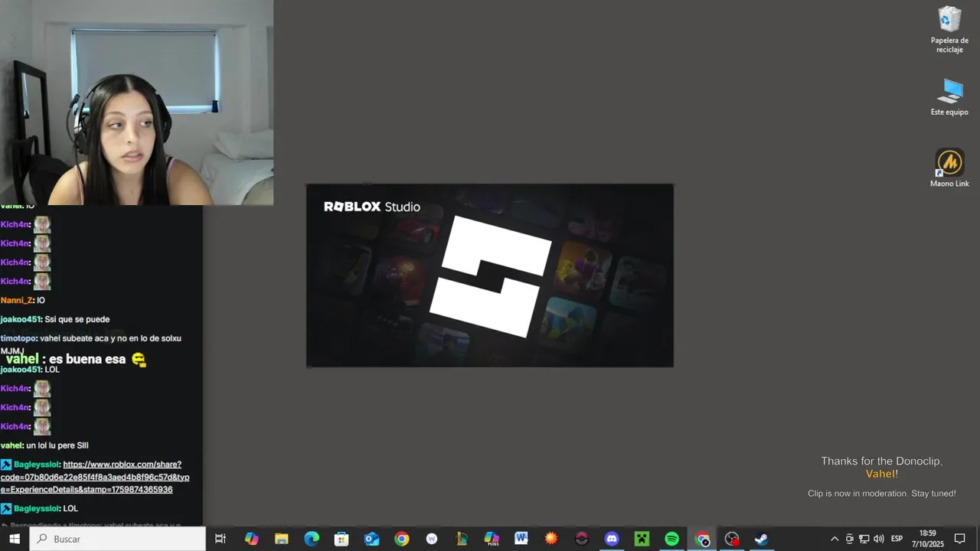980x551 pixels.
Task: Click the Nanni_Z username in chat
Action: (17, 301)
